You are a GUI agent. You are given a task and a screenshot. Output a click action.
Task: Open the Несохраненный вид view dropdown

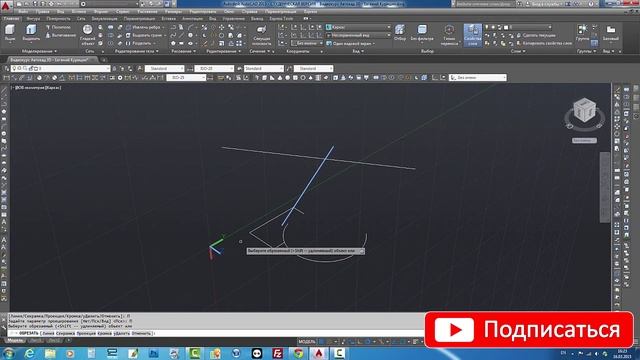358,36
